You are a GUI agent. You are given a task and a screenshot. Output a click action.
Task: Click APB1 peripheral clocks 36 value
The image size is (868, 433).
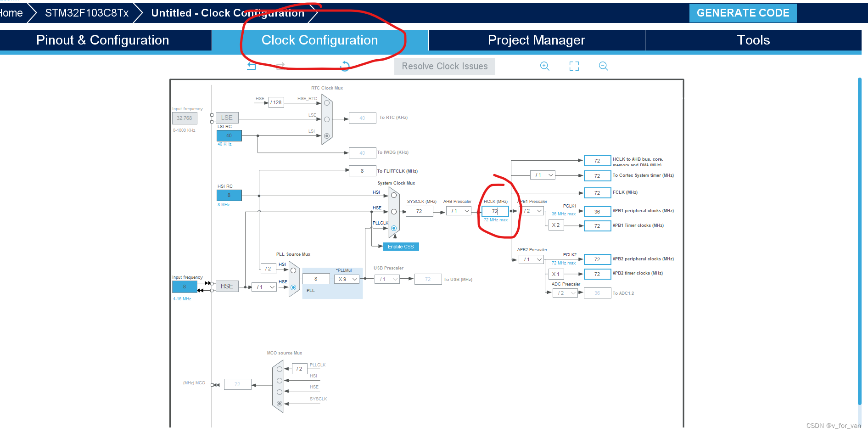pos(597,212)
